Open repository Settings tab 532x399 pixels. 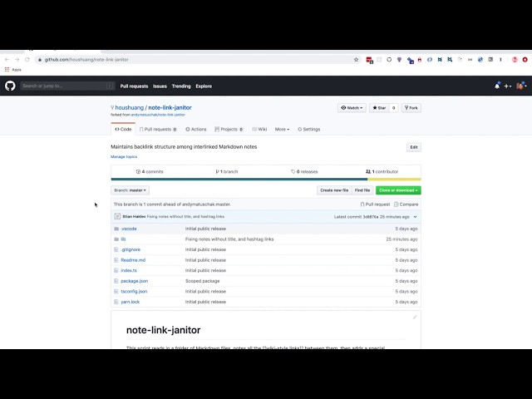[308, 130]
